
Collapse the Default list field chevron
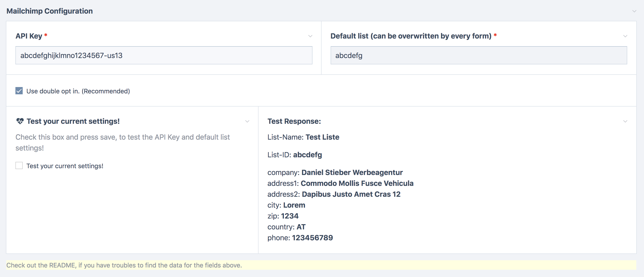[x=625, y=36]
